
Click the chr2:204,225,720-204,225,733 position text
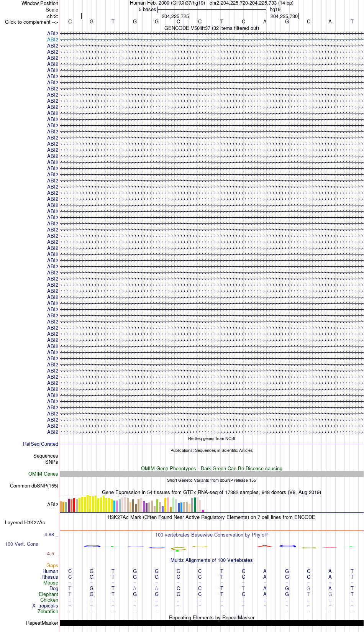[x=251, y=3]
